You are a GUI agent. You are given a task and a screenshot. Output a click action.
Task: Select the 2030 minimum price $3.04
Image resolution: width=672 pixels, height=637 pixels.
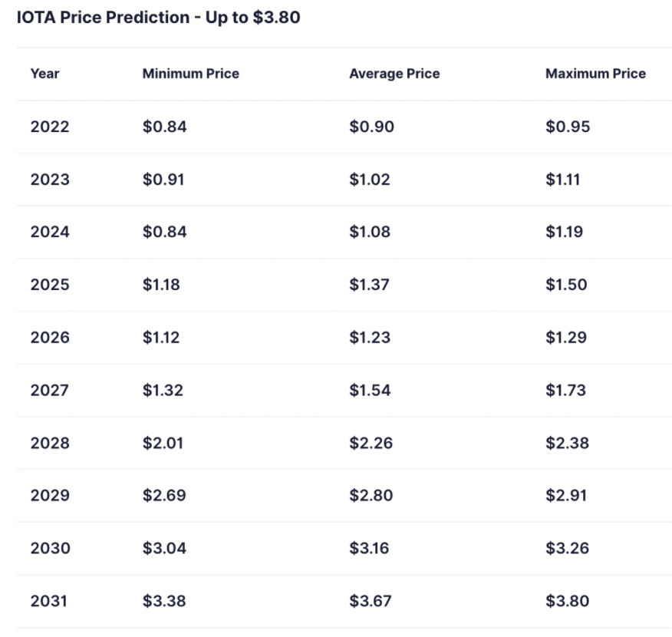coord(164,548)
